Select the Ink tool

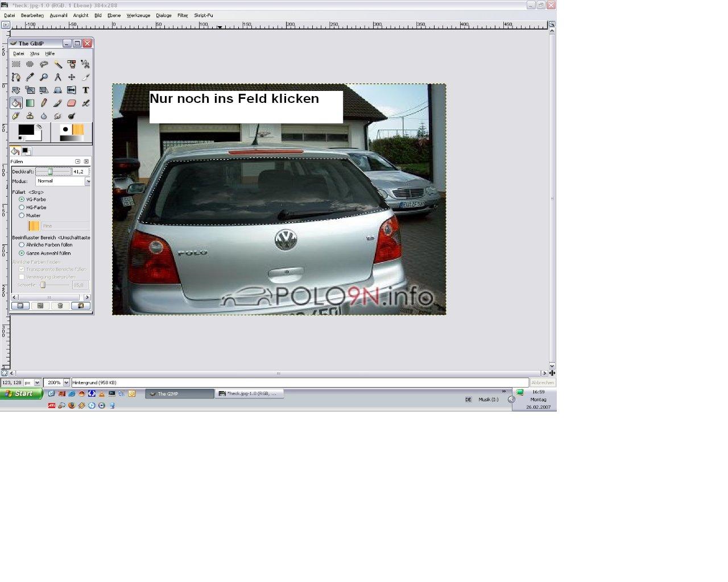[16, 116]
